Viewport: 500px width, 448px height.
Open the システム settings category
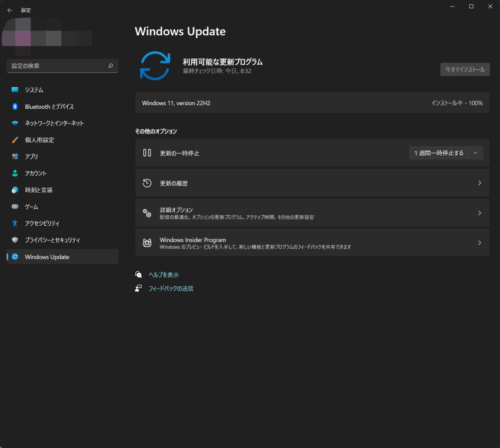[62, 90]
